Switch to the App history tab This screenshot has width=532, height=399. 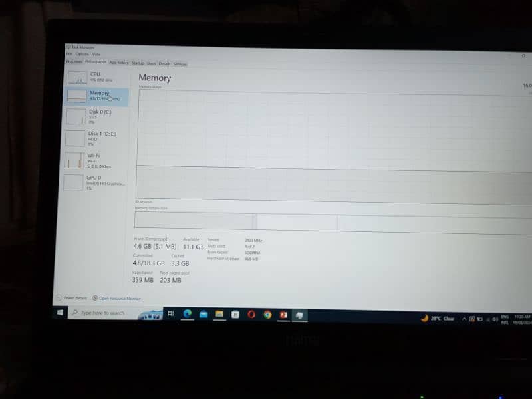coord(119,63)
